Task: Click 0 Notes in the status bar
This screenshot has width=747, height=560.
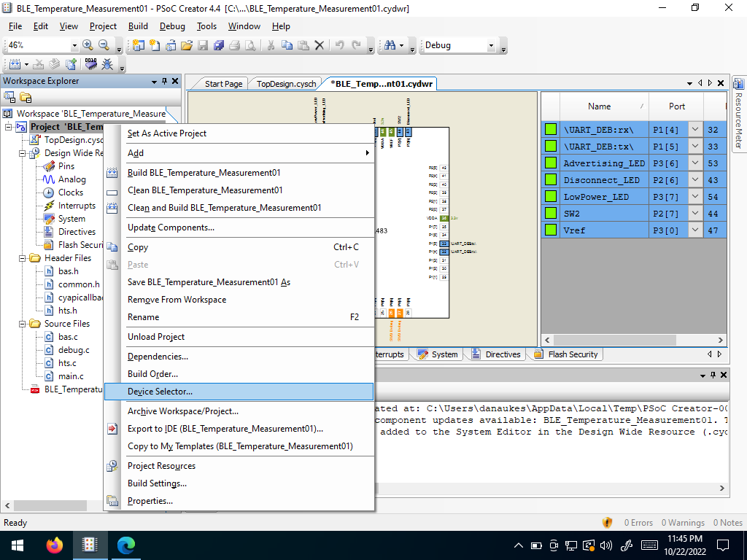Action: click(727, 523)
